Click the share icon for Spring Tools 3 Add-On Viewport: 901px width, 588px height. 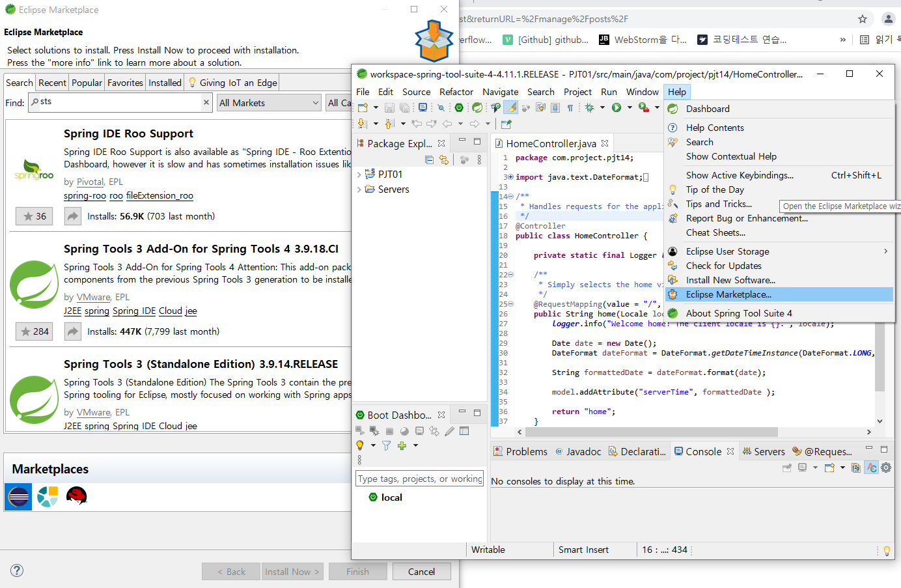pos(73,331)
